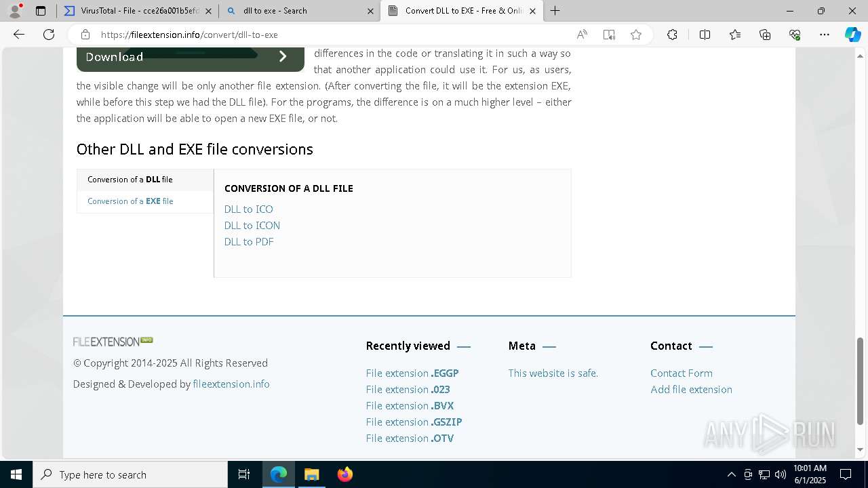The image size is (868, 488).
Task: Add this page to favorites
Action: click(636, 35)
